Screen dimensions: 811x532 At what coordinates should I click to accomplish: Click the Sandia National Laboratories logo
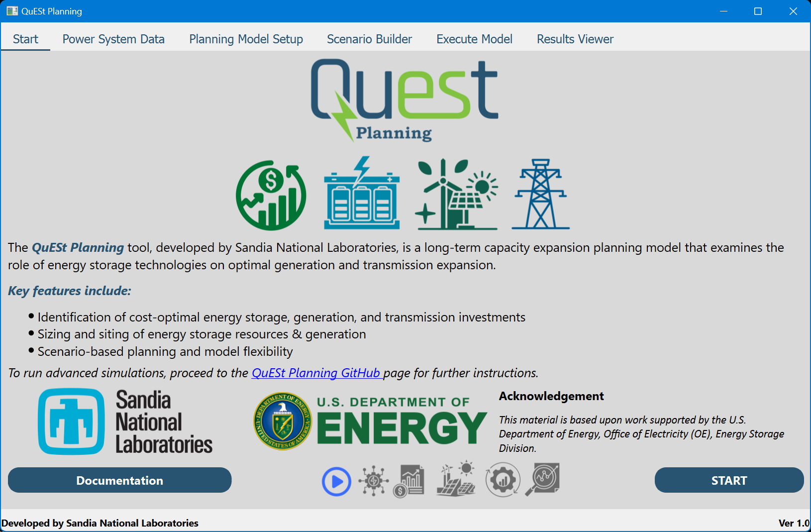pyautogui.click(x=125, y=422)
